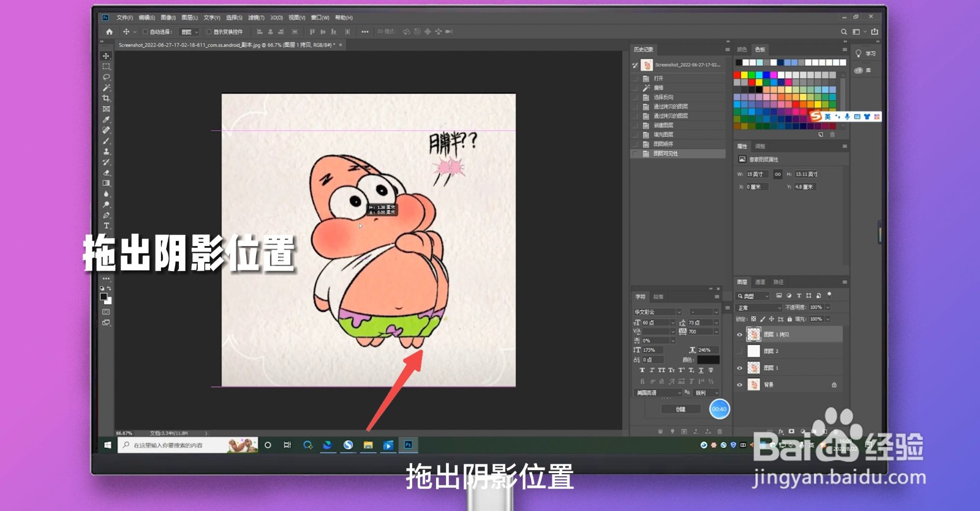Lock all with padlock icon in Layers
The image size is (980, 511).
[790, 319]
